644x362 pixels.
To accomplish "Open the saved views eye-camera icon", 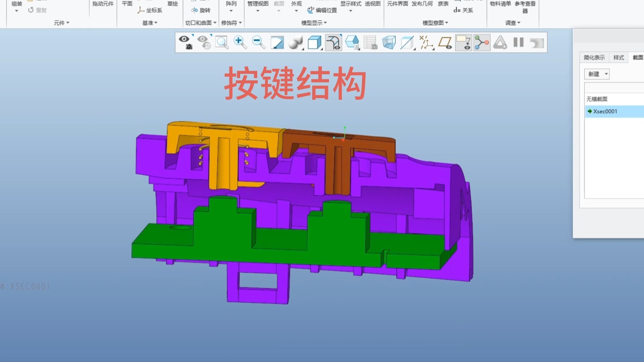I will (x=185, y=43).
